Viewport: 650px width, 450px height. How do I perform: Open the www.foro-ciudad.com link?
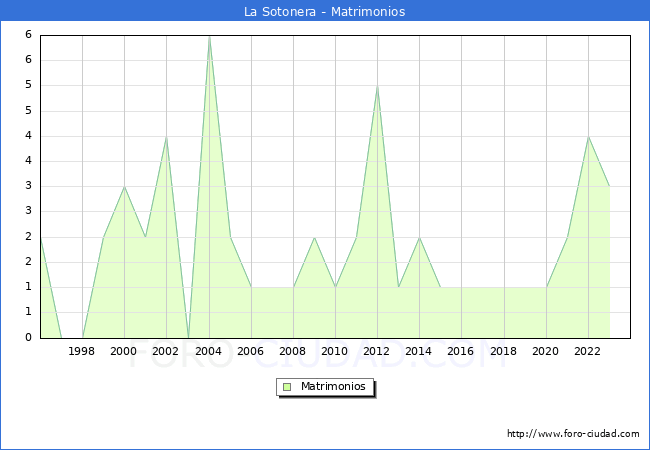(573, 434)
